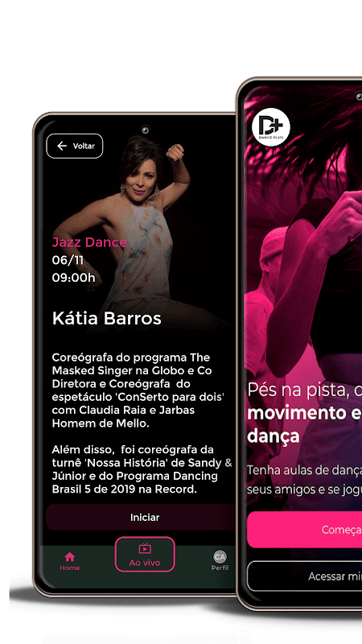Viewport: 362px width, 644px height.
Task: Tap the back arrow icon beside Voltar
Action: (x=62, y=146)
